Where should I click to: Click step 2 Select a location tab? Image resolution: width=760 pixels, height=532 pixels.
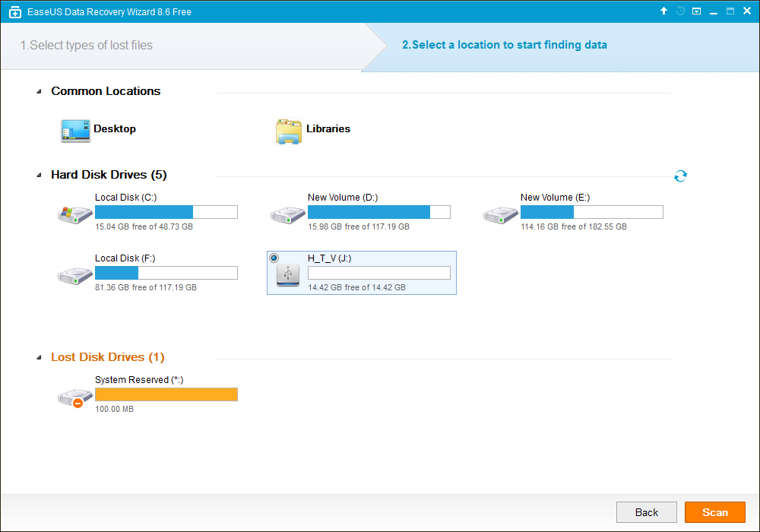pos(505,45)
